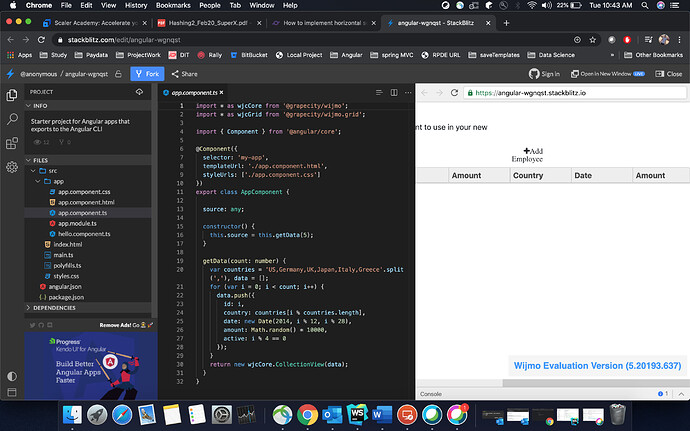Open index.html file
The width and height of the screenshot is (690, 431).
click(68, 244)
